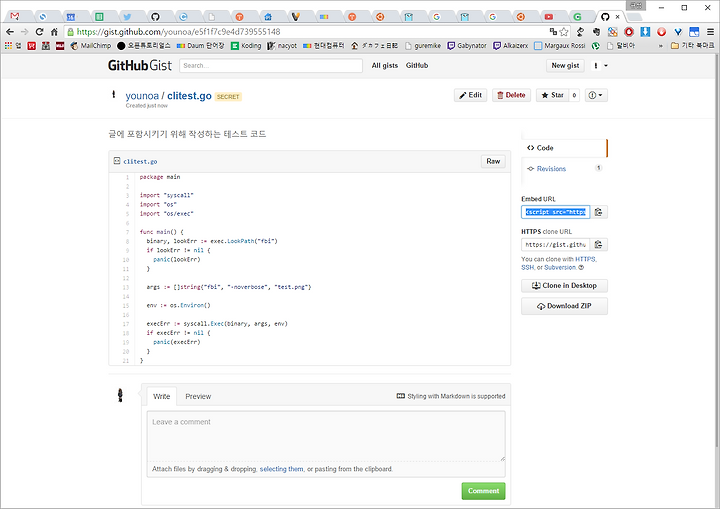
Task: Select SSH clone option link
Action: (x=527, y=267)
